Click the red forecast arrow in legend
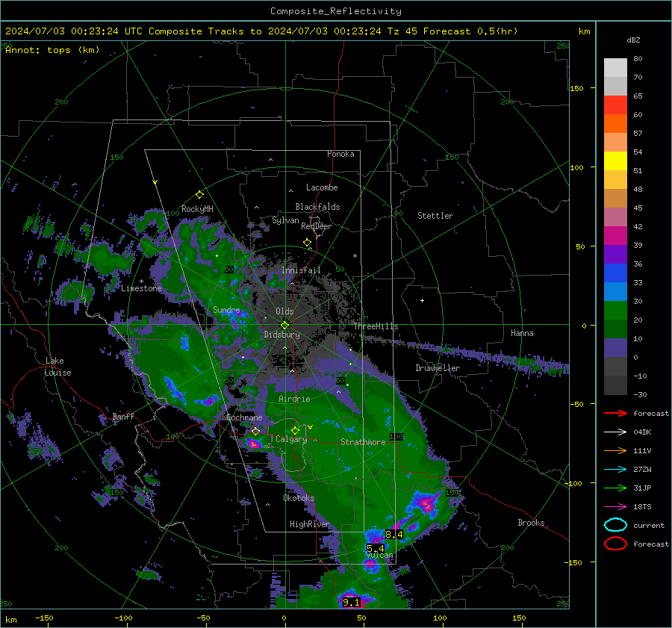Screen dimensions: 672x628 click(x=615, y=413)
